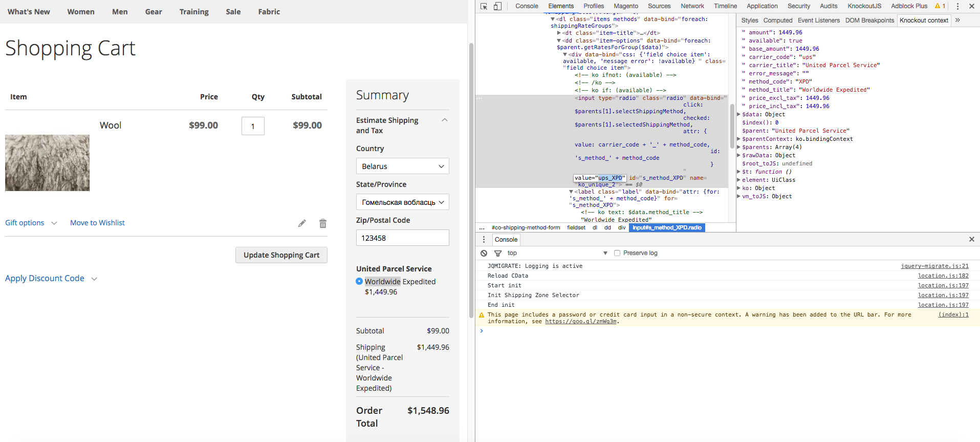Image resolution: width=980 pixels, height=442 pixels.
Task: Toggle the device toolbar icon
Action: point(497,6)
